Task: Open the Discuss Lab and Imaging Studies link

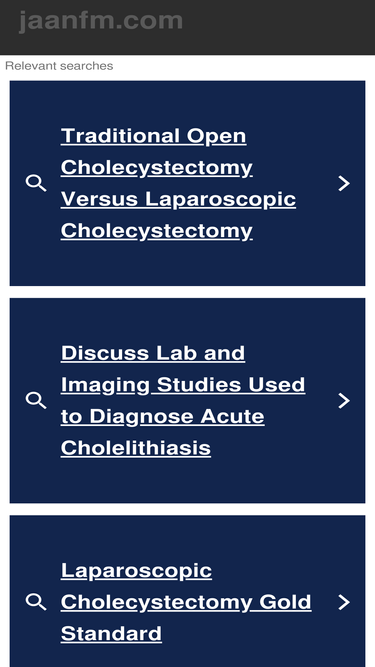Action: pyautogui.click(x=183, y=401)
